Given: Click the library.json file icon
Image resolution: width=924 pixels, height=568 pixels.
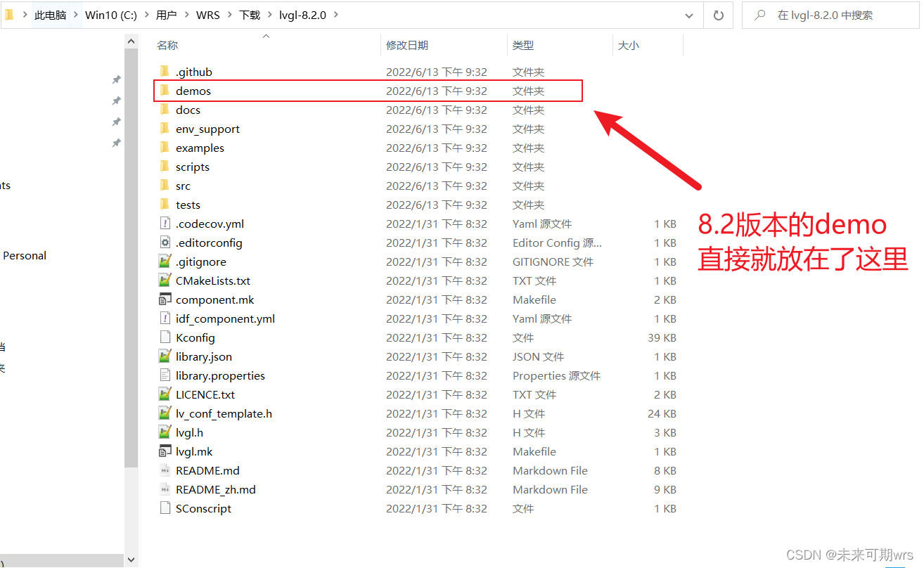Looking at the screenshot, I should coord(165,356).
